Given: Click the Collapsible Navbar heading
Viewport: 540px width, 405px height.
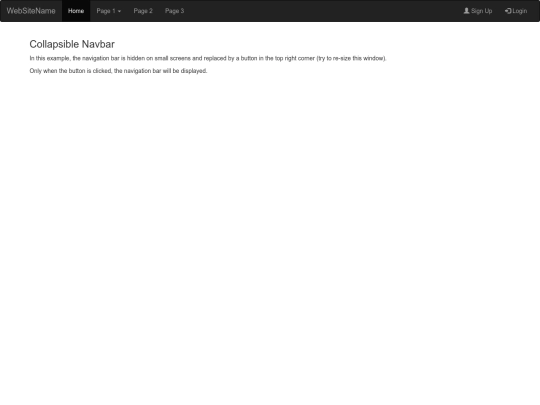Looking at the screenshot, I should coord(72,44).
